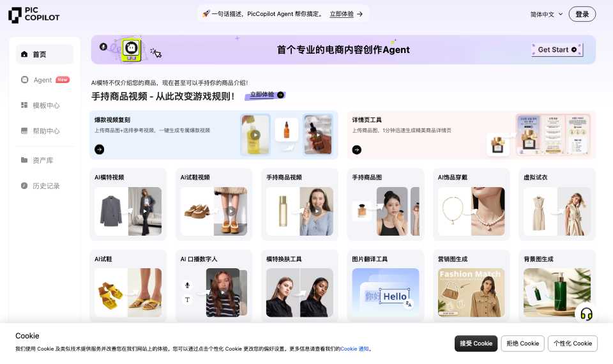Open the 爆款视频复刻 card title

pyautogui.click(x=112, y=120)
